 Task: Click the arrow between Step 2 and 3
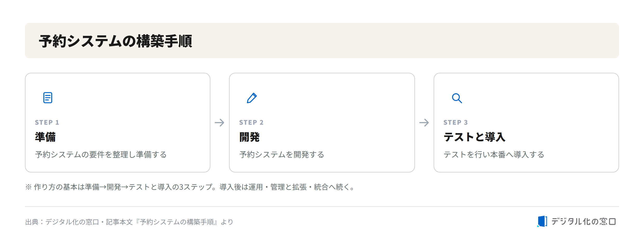tap(424, 123)
